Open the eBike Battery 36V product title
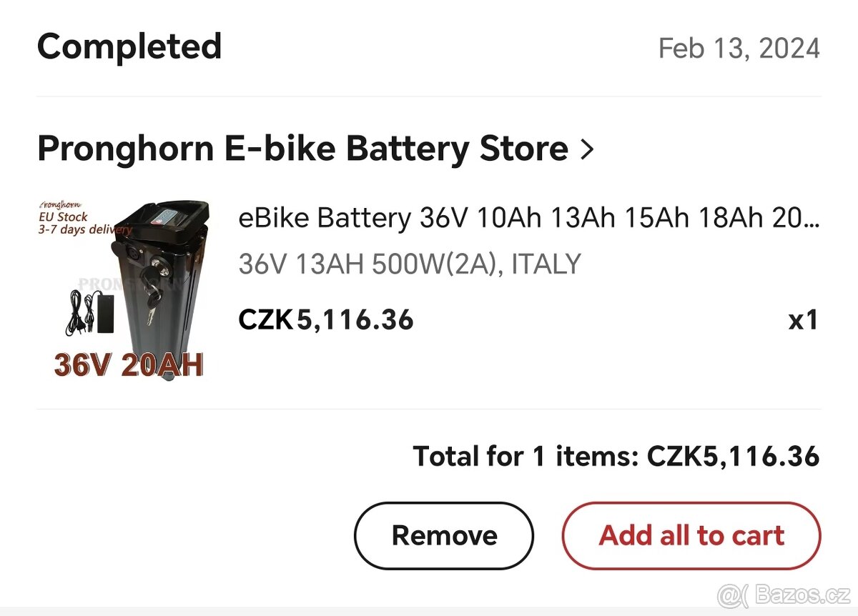 point(528,218)
